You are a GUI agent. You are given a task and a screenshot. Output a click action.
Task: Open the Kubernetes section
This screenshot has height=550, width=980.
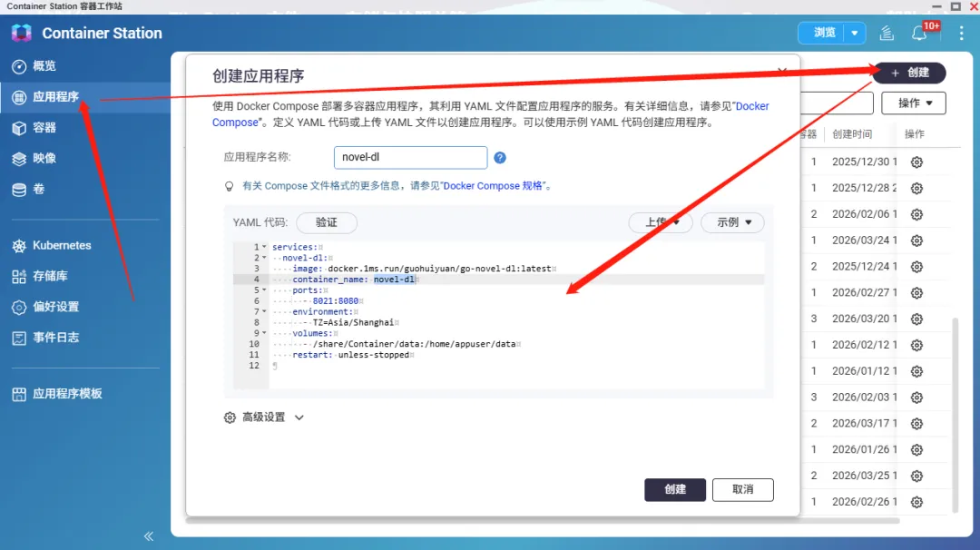(62, 245)
